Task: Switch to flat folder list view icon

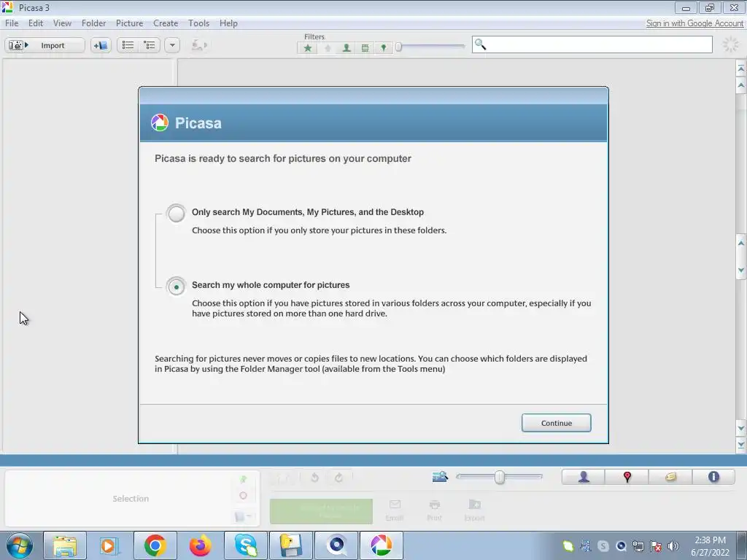Action: click(x=128, y=45)
